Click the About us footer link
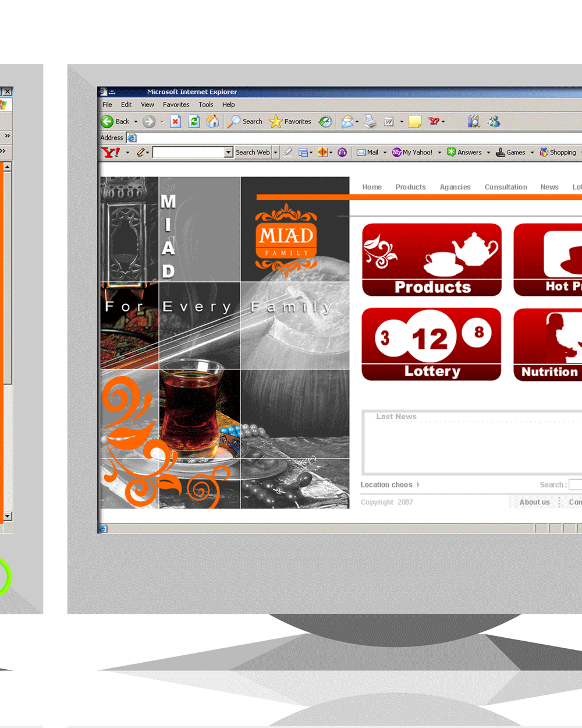Screen dimensions: 582x728 (534, 502)
